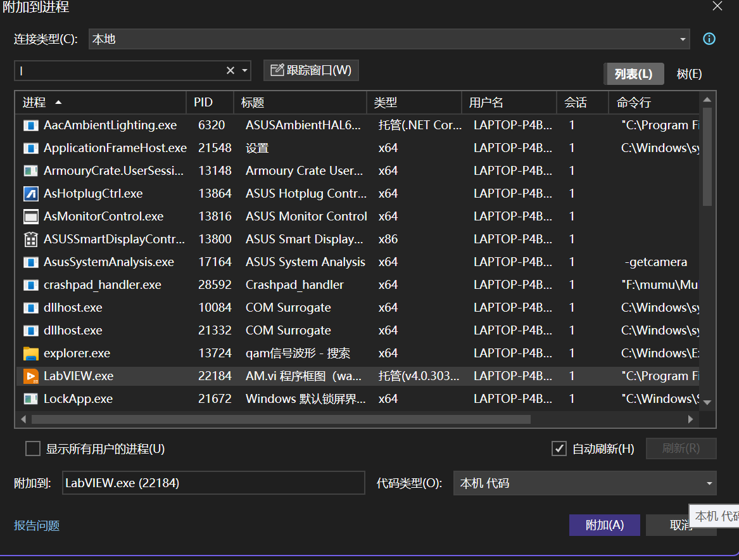Select the AsHotplugCtrl.exe process name
Viewport: 739px width, 560px height.
tap(93, 194)
